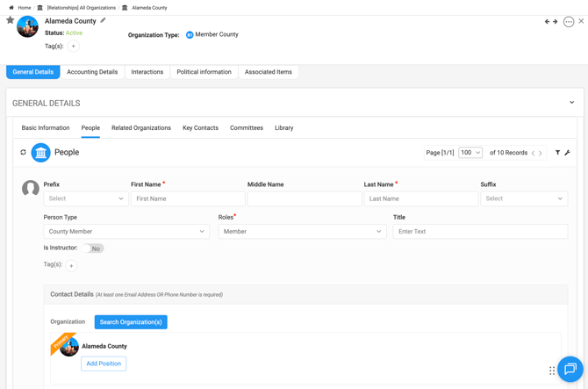Go to previous record with left arrow

[547, 22]
